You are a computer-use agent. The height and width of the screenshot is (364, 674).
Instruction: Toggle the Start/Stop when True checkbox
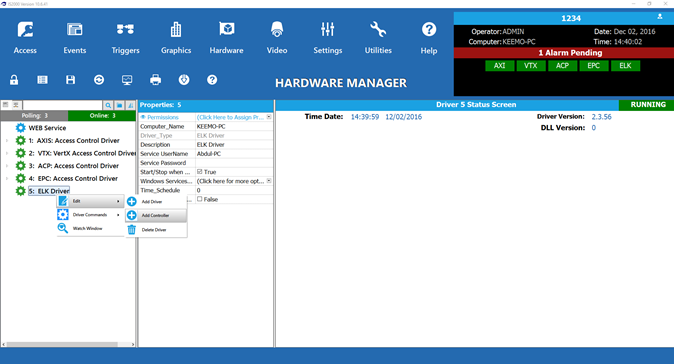[x=199, y=171]
